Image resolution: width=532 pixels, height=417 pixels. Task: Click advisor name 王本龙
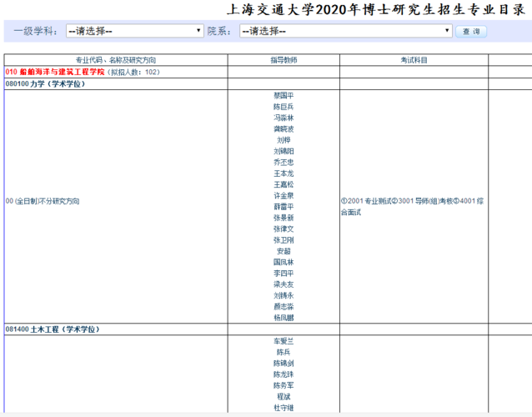tap(284, 173)
